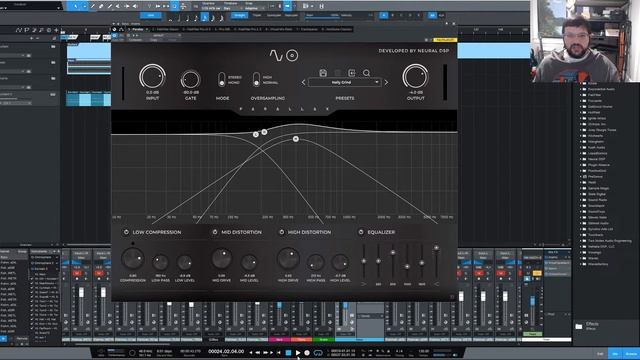Toggle High Distortion power button

click(x=281, y=232)
